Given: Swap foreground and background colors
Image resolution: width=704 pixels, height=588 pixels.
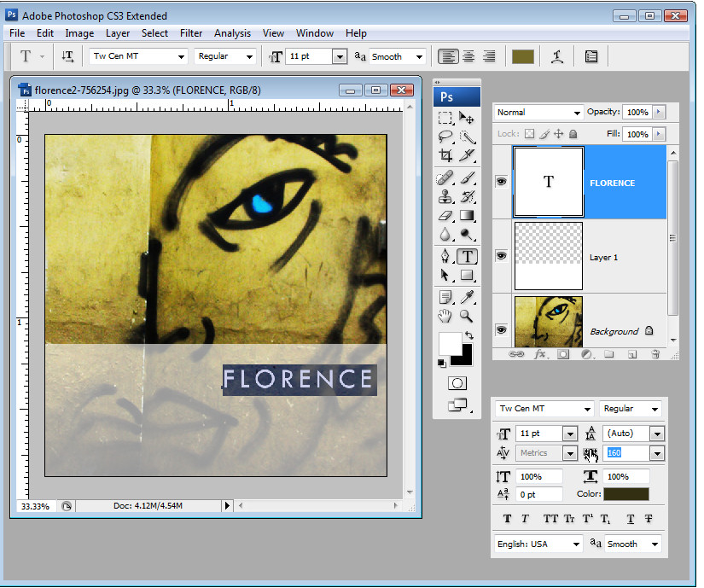Looking at the screenshot, I should click(x=469, y=335).
